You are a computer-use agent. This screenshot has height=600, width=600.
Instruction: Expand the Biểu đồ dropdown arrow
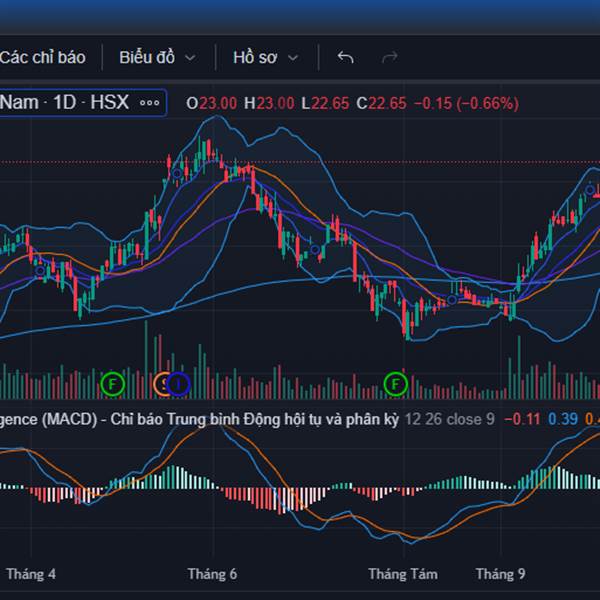tap(190, 58)
